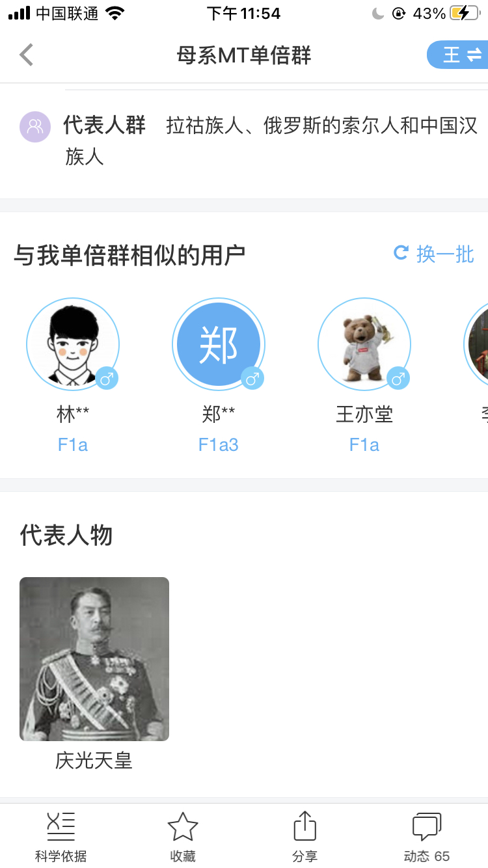Open the 郑 blue circle avatar
This screenshot has width=488, height=868.
[219, 344]
